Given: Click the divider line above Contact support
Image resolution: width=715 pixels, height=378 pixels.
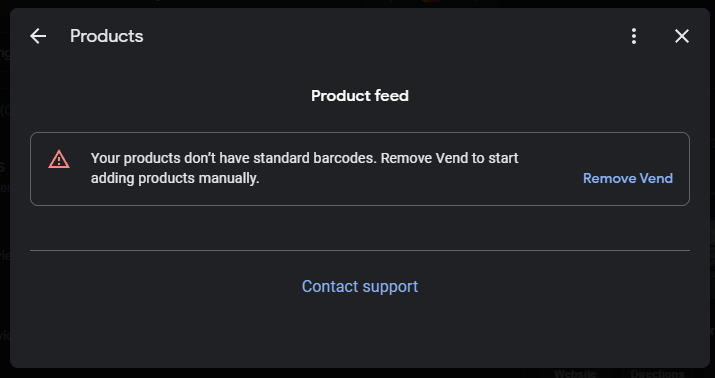Looking at the screenshot, I should pos(360,250).
